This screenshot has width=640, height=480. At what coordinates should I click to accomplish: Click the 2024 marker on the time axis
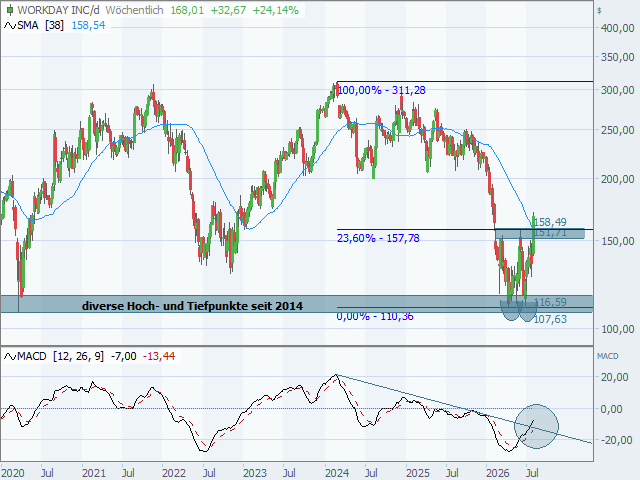click(337, 473)
